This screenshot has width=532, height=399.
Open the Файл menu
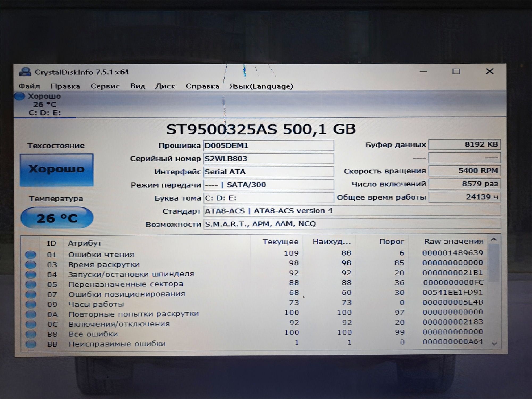point(29,86)
